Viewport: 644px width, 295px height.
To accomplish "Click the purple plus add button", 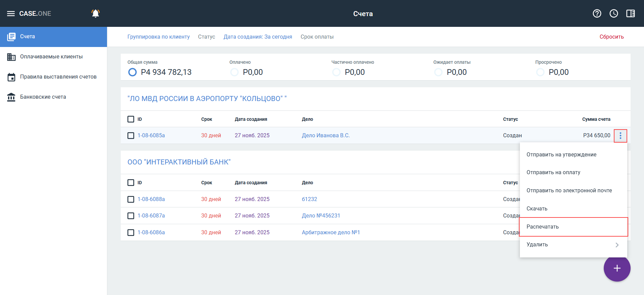I will click(617, 268).
